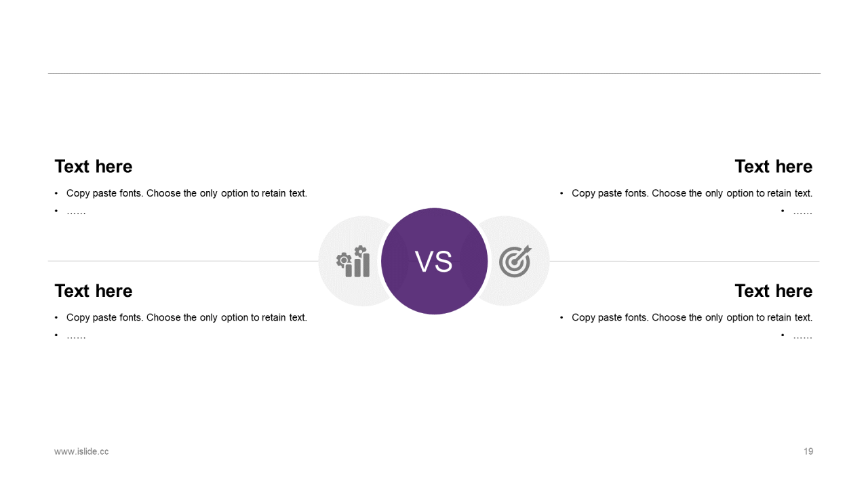Click bottom-left 'Copy paste fonts' bullet text

tap(186, 317)
